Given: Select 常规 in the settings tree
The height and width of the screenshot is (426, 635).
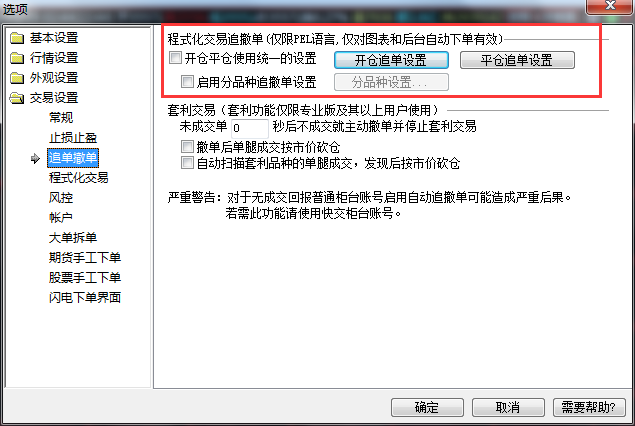Looking at the screenshot, I should (x=61, y=118).
